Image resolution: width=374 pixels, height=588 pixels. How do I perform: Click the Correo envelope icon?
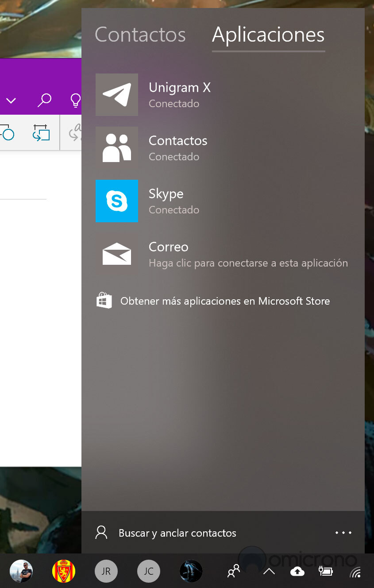pos(117,254)
